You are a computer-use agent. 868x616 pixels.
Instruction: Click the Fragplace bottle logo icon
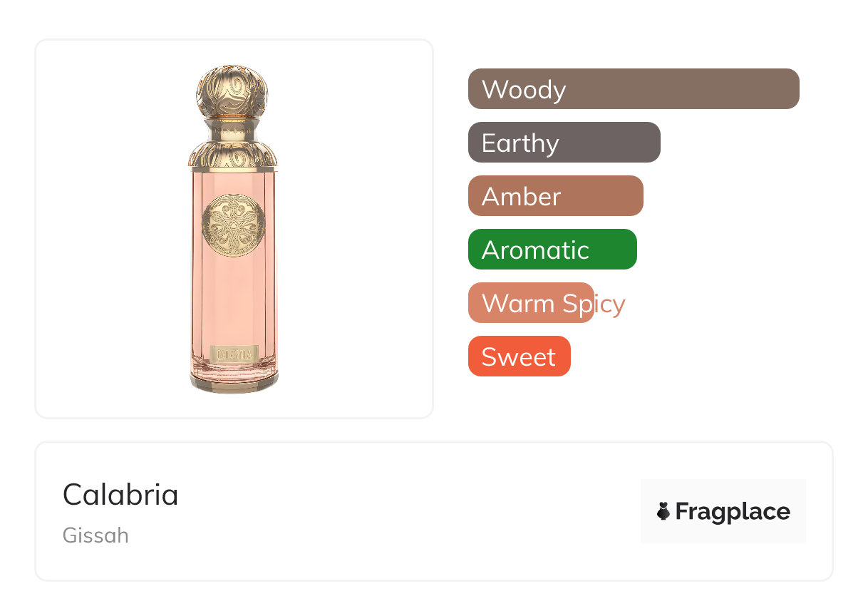(663, 511)
